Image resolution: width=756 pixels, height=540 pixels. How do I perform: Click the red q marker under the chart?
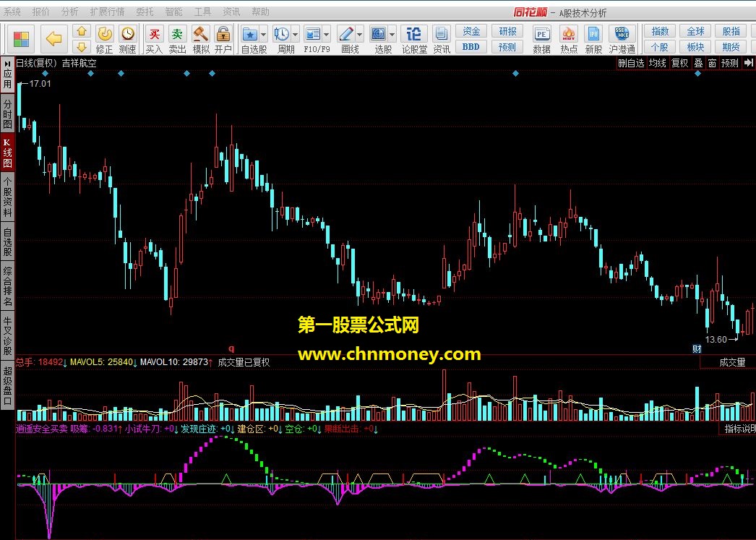point(231,348)
